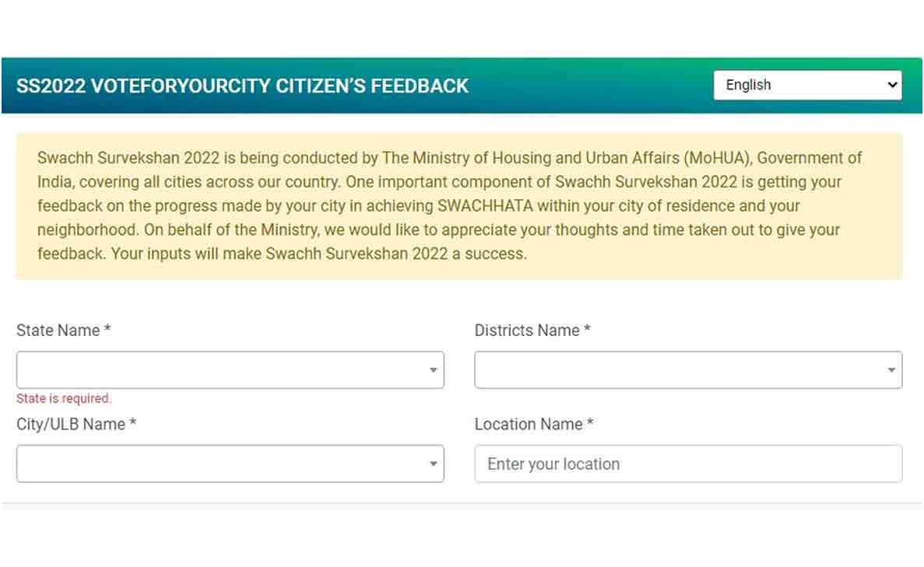This screenshot has height=567, width=924.
Task: Click the City/ULB dropdown arrow
Action: (434, 464)
